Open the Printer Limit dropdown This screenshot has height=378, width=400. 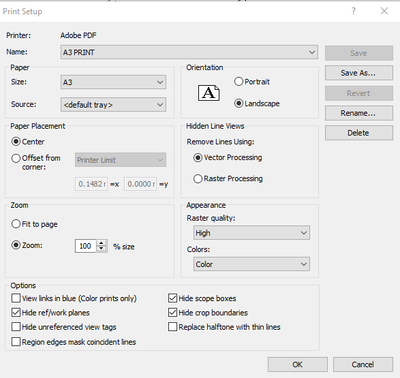(120, 160)
